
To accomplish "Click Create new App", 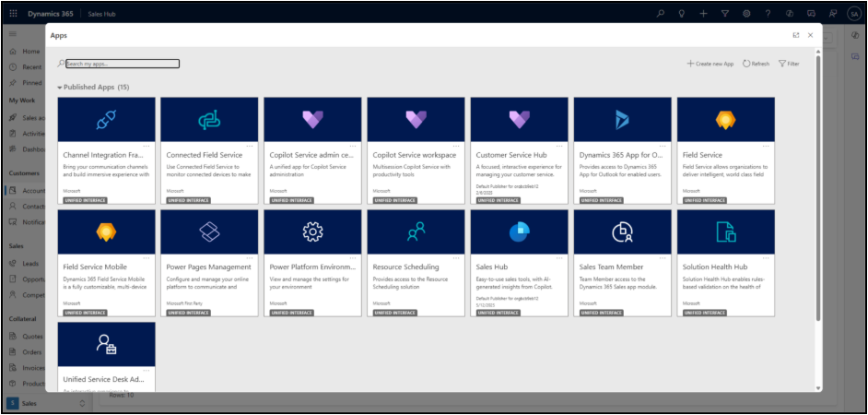I will [710, 64].
